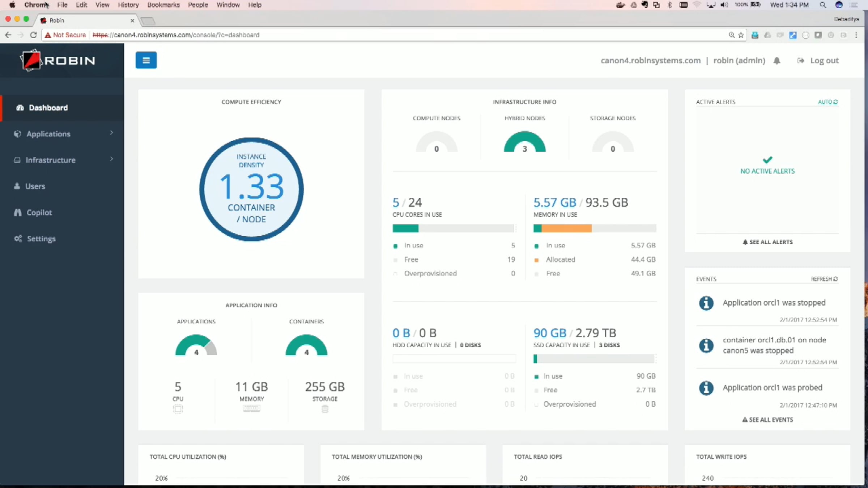Viewport: 868px width, 488px height.
Task: Open notifications bell icon in header
Action: click(777, 61)
